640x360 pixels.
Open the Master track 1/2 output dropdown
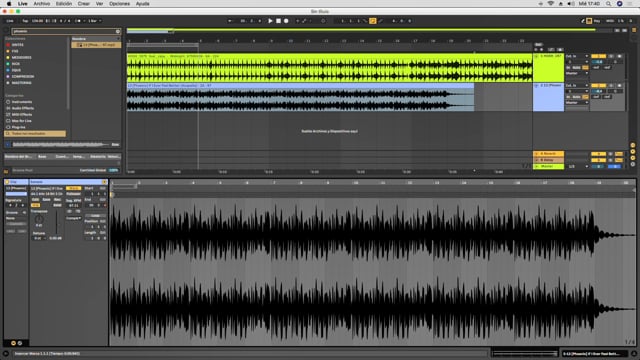point(577,167)
